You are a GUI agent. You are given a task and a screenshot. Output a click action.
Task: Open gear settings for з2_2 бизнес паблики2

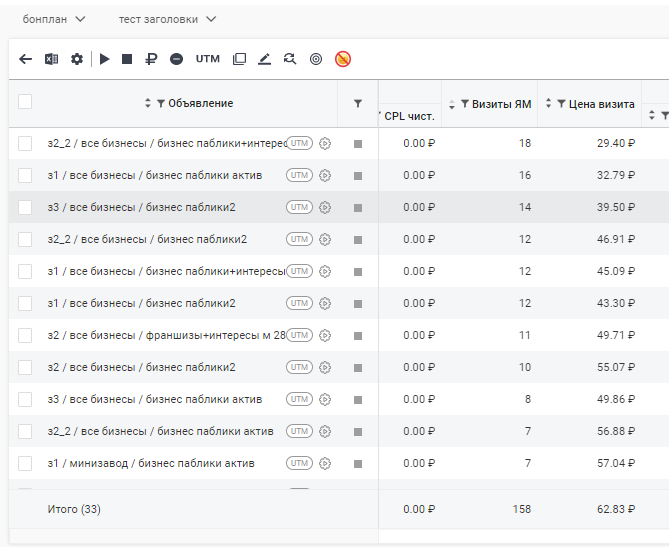click(x=325, y=239)
